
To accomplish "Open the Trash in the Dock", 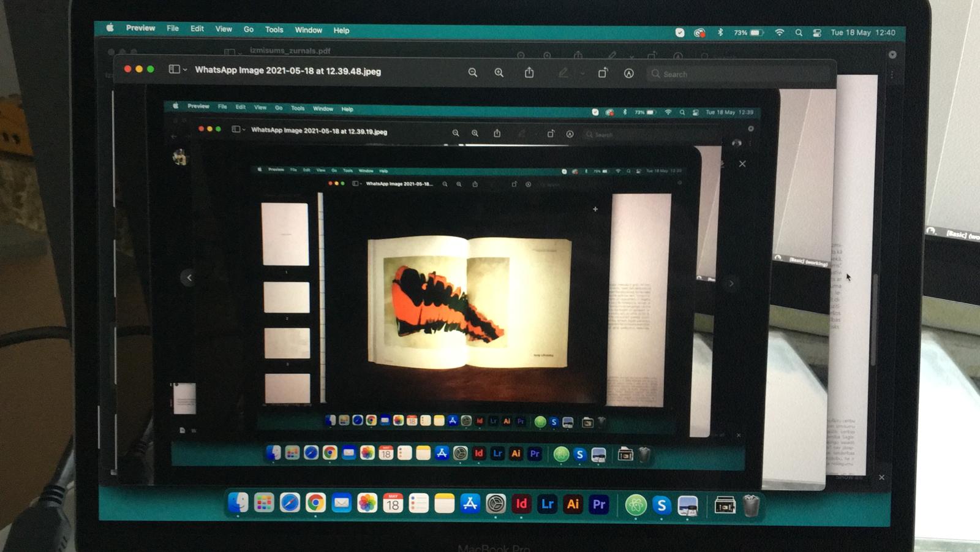I will tap(751, 506).
